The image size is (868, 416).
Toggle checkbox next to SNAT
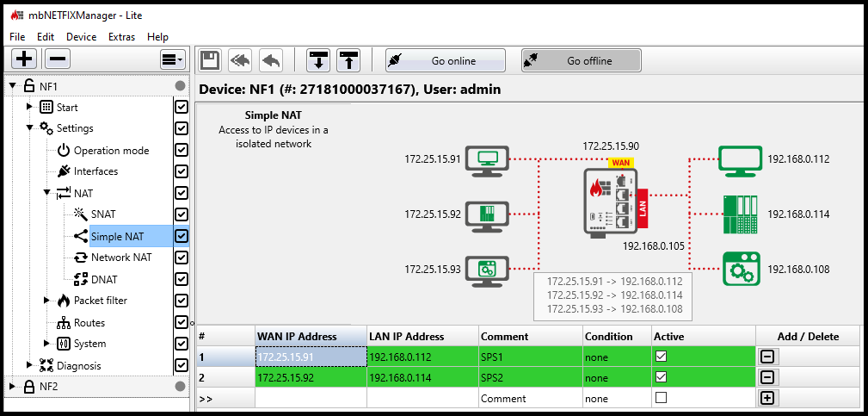pyautogui.click(x=182, y=215)
